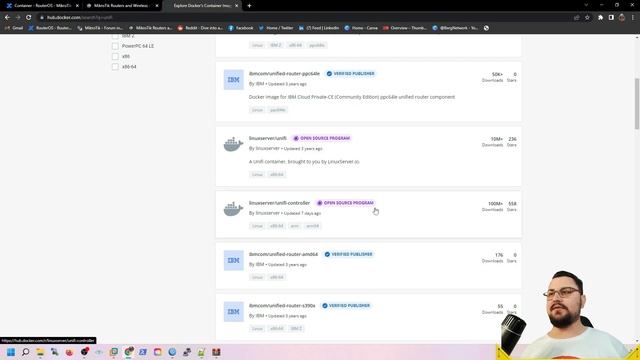Screen dimensions: 640x360
Task: Click the page vertical scrollbar thumb
Action: point(637,103)
